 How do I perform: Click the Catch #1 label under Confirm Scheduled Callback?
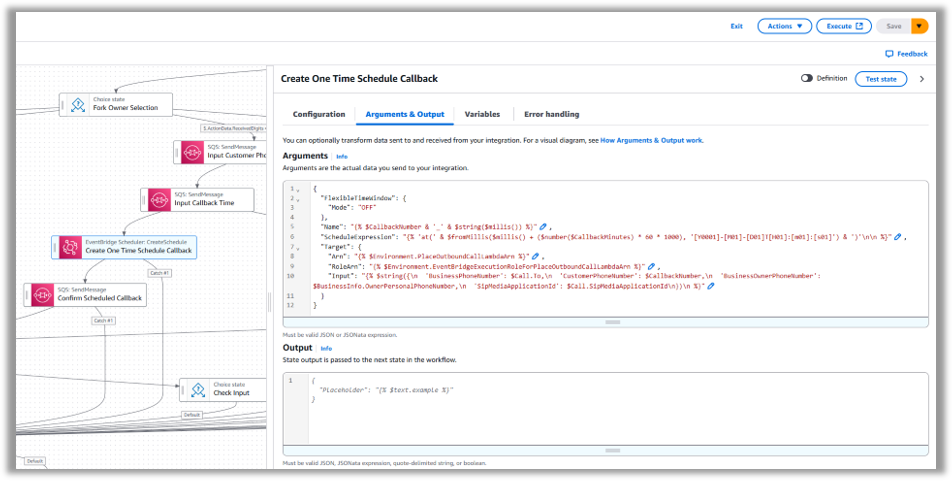[x=103, y=320]
